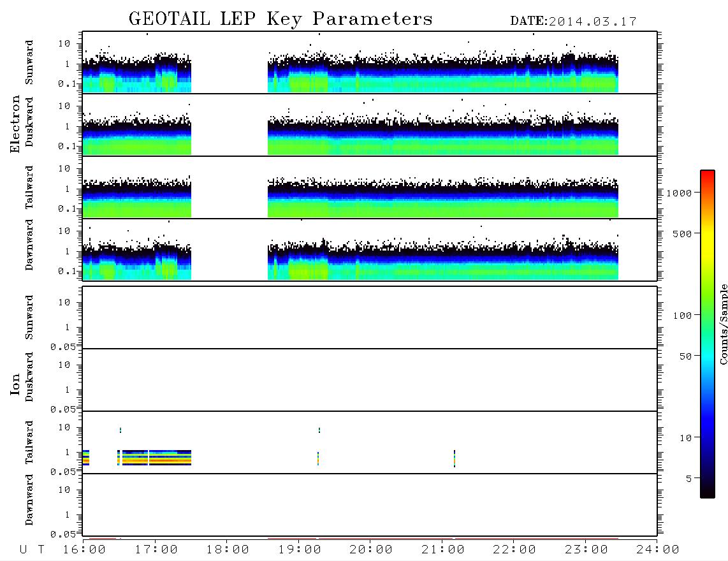Select the "18:00" time tick label
728x561 pixels.
(x=228, y=550)
